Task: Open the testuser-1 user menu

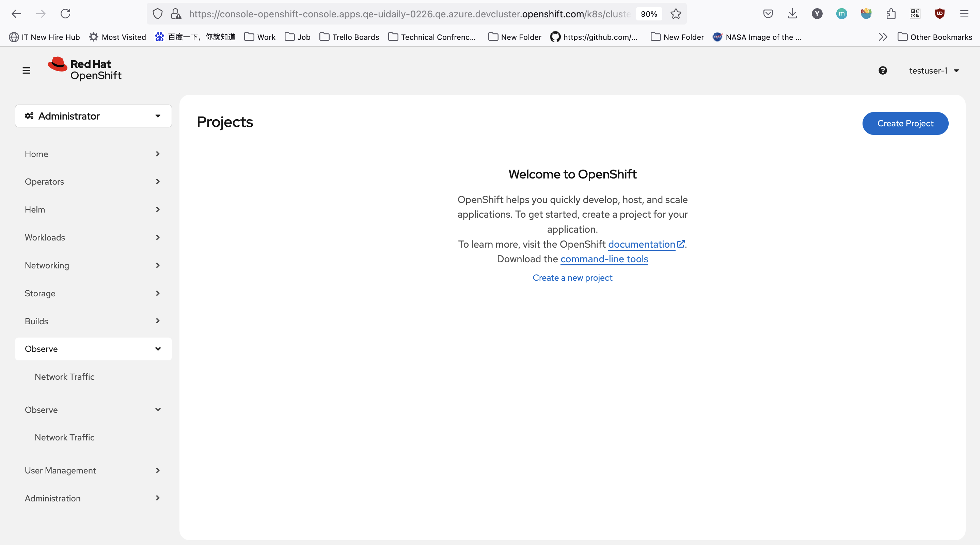Action: [x=934, y=71]
